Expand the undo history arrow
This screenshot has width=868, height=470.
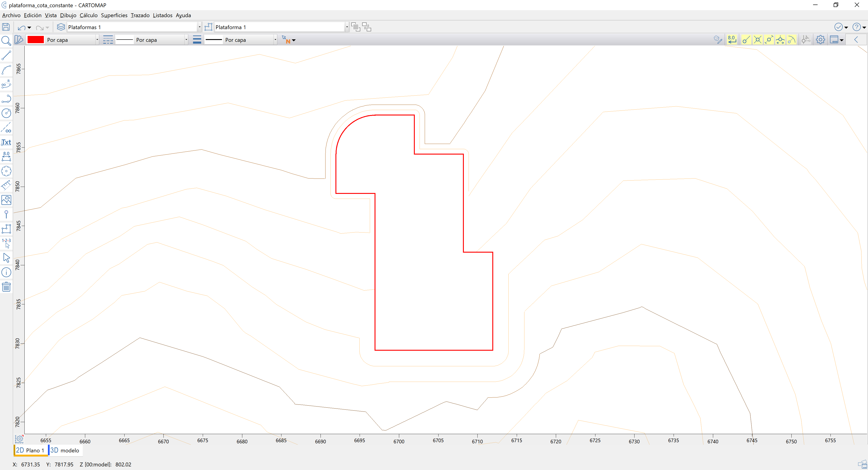(x=29, y=28)
